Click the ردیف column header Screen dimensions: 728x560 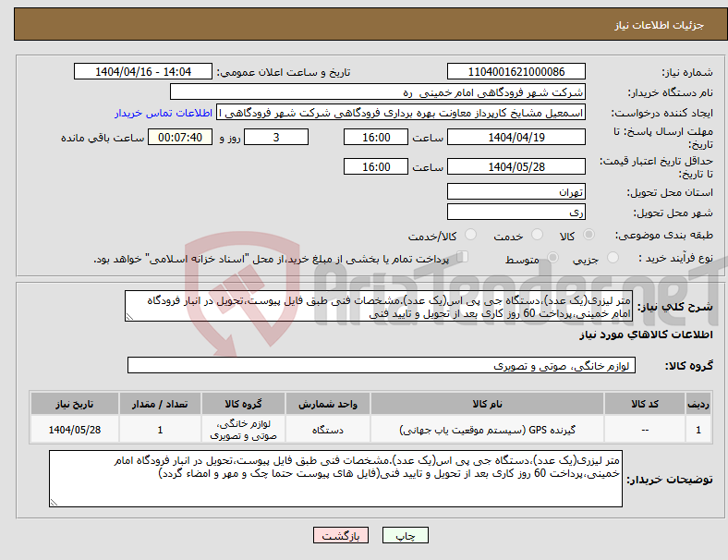pos(698,404)
